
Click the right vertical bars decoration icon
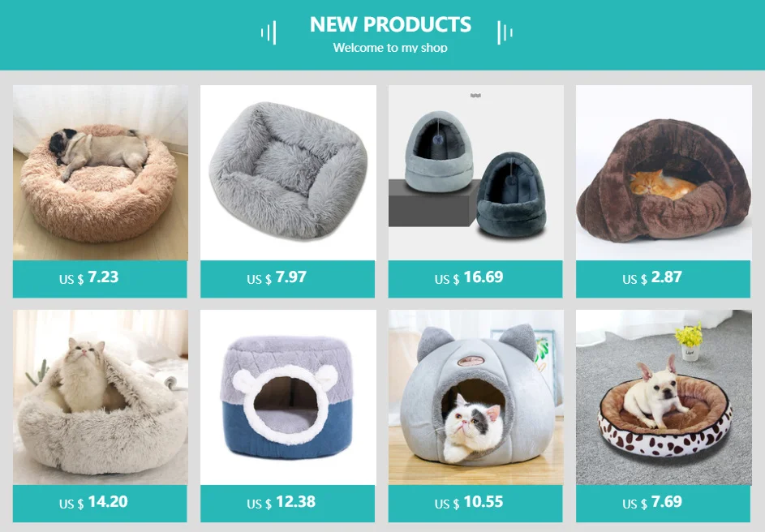[505, 32]
